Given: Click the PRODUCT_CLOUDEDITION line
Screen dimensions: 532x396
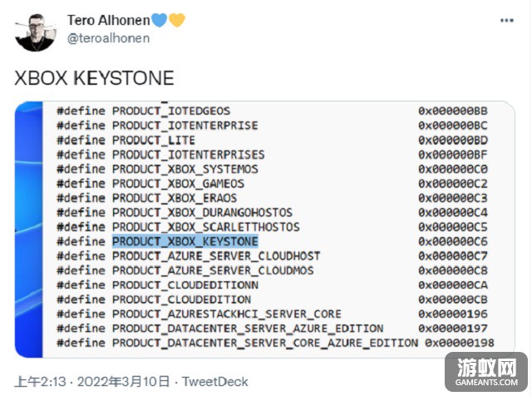Looking at the screenshot, I should [x=272, y=299].
